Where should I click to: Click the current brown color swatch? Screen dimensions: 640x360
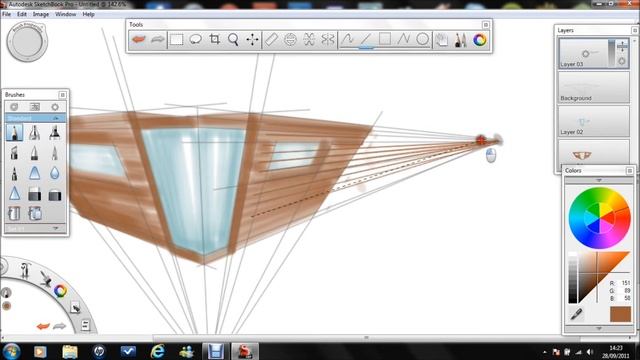[x=620, y=314]
